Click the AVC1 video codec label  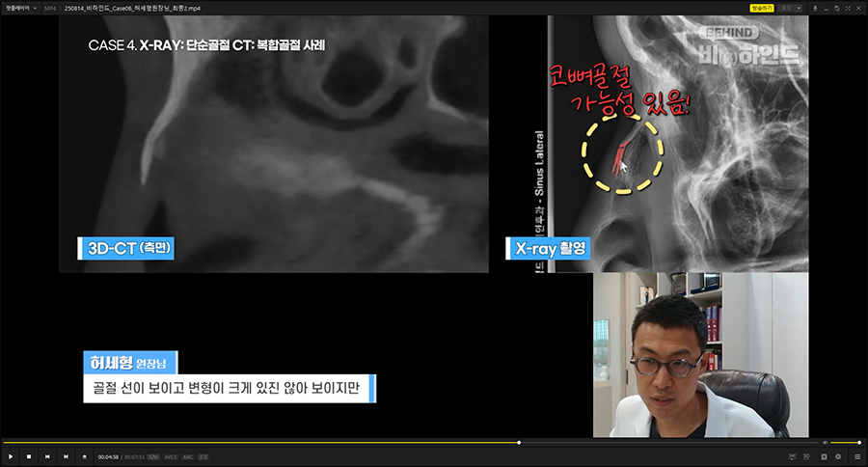(x=170, y=456)
